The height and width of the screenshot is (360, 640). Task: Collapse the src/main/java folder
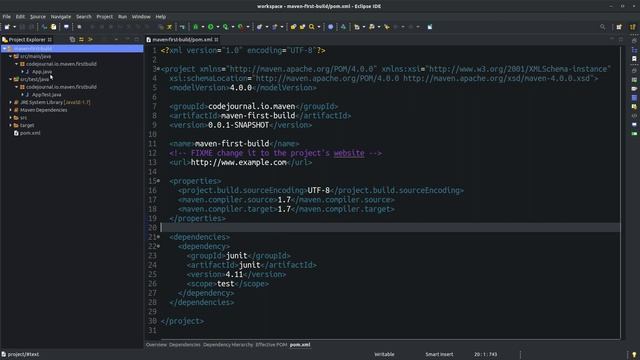[11, 56]
